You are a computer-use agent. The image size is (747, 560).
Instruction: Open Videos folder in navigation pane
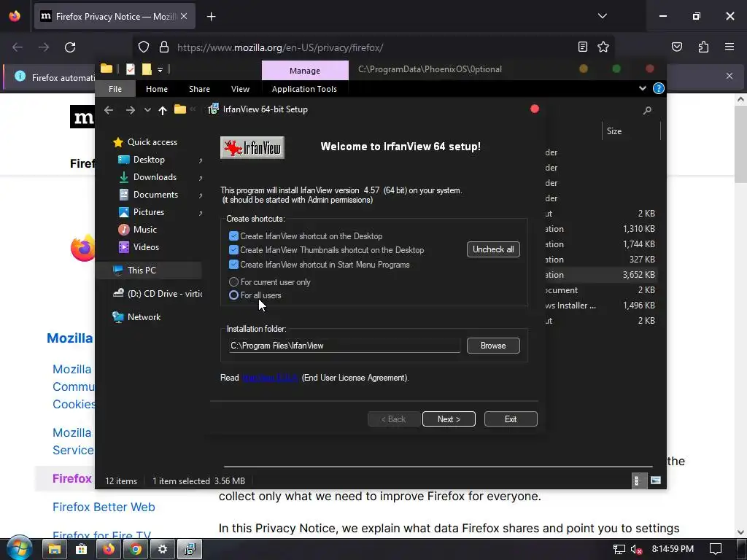tap(139, 247)
